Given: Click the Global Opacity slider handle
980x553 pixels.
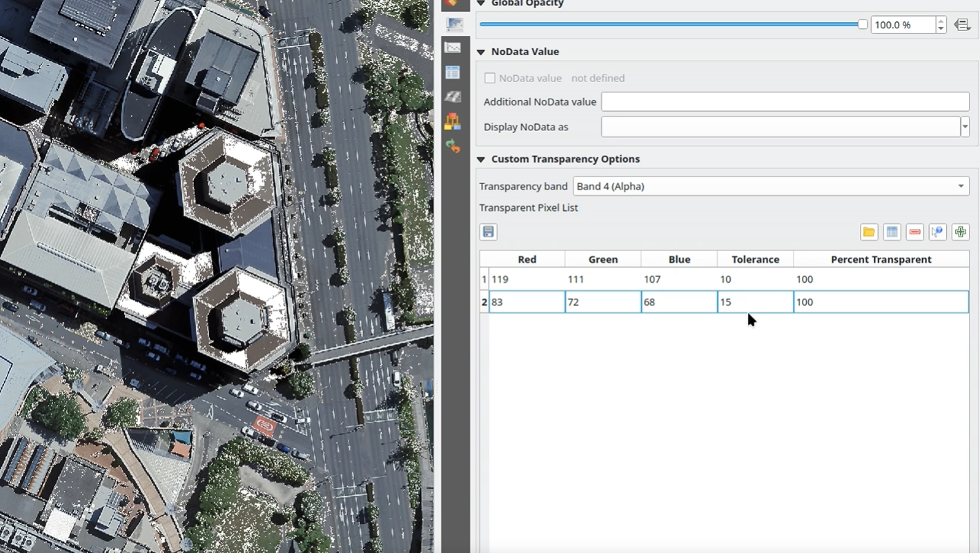Looking at the screenshot, I should point(863,25).
